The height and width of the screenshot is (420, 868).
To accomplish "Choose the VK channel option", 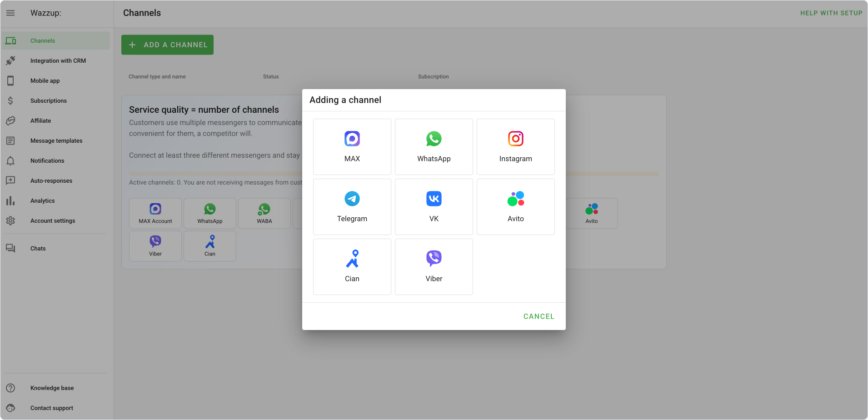I will tap(434, 207).
